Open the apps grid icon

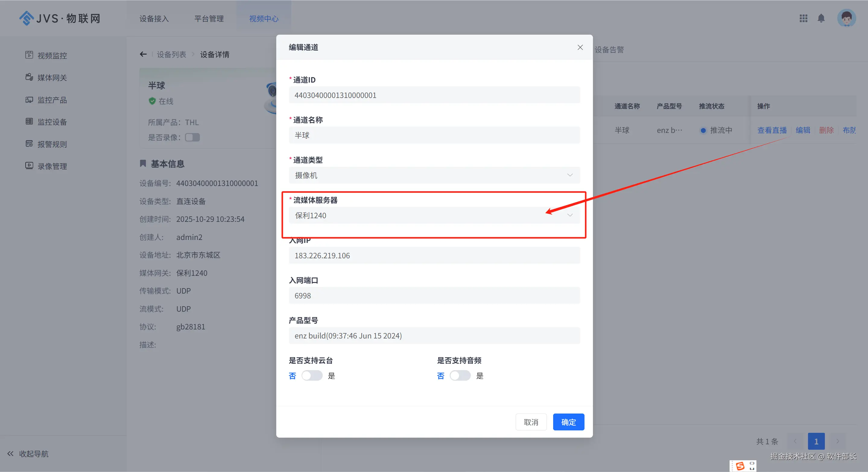[803, 18]
